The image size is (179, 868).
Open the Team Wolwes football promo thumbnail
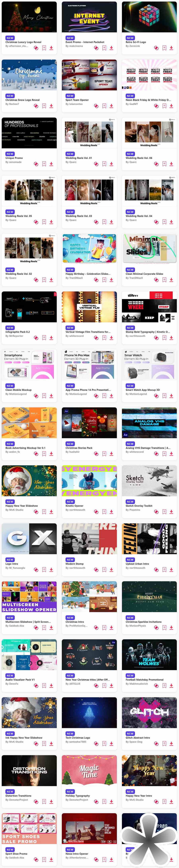tap(149, 655)
